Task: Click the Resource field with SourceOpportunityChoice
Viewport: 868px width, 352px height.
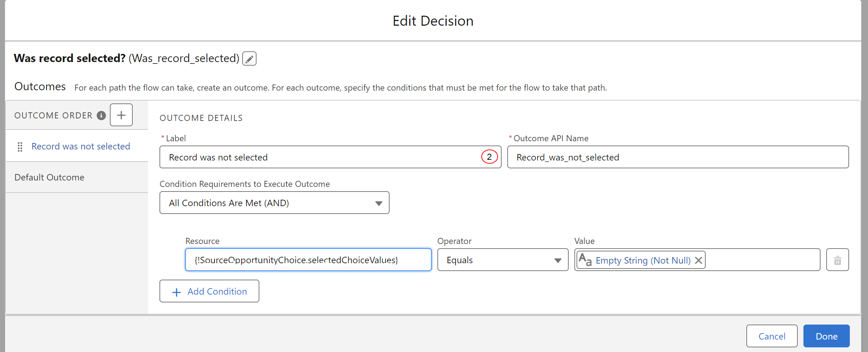Action: pos(308,260)
